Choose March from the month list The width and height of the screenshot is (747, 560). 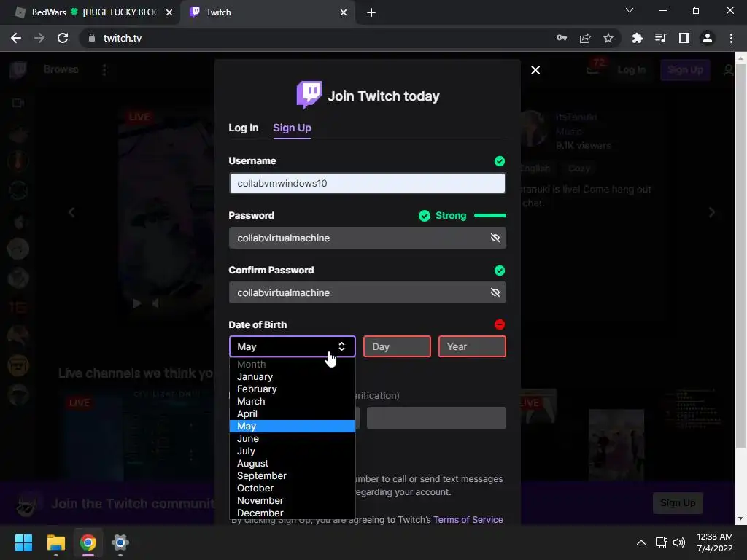[x=293, y=402]
